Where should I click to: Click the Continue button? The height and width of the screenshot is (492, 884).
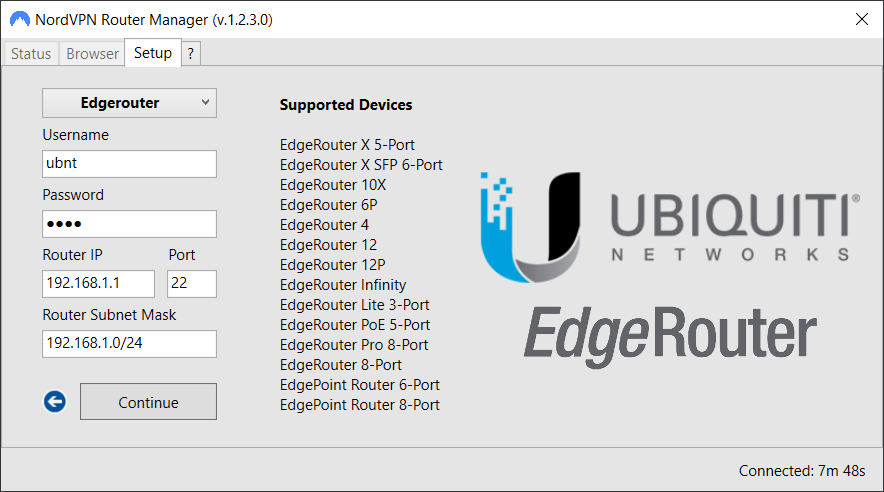coord(148,402)
